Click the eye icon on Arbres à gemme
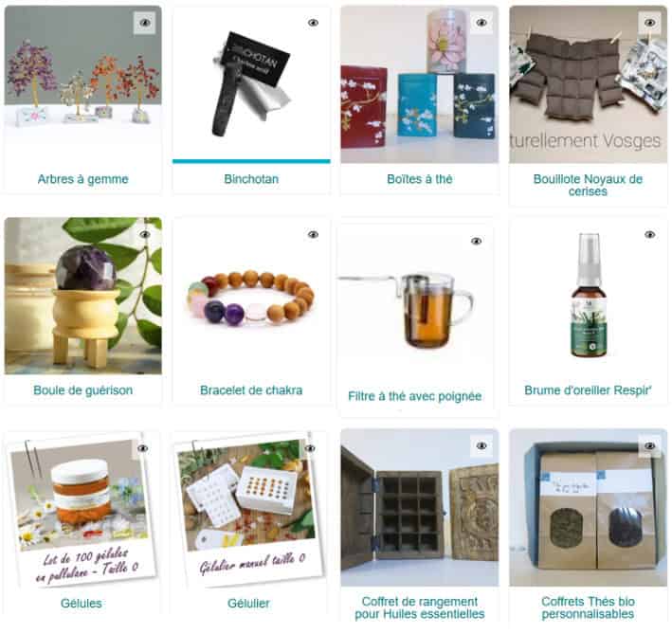Image resolution: width=672 pixels, height=634 pixels. click(x=145, y=23)
